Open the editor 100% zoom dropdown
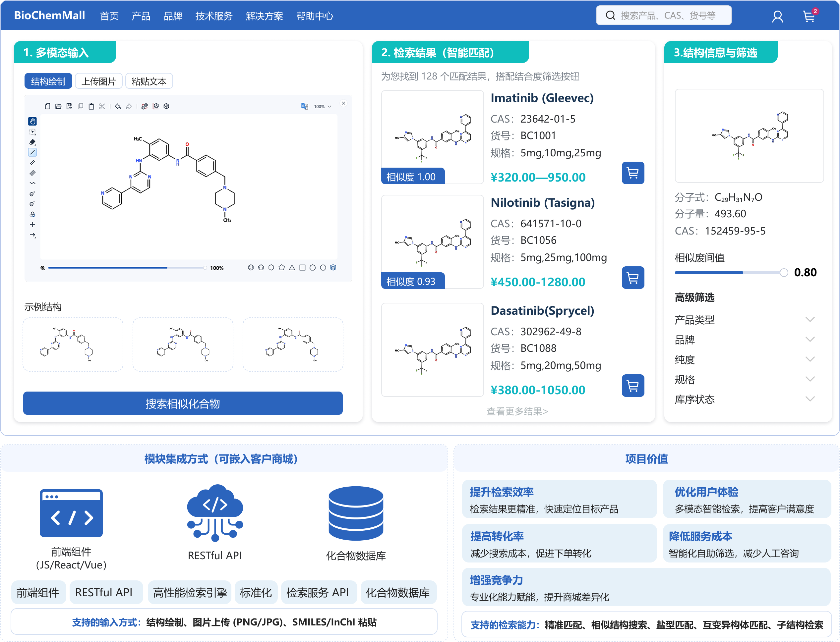Image resolution: width=840 pixels, height=642 pixels. pos(322,106)
